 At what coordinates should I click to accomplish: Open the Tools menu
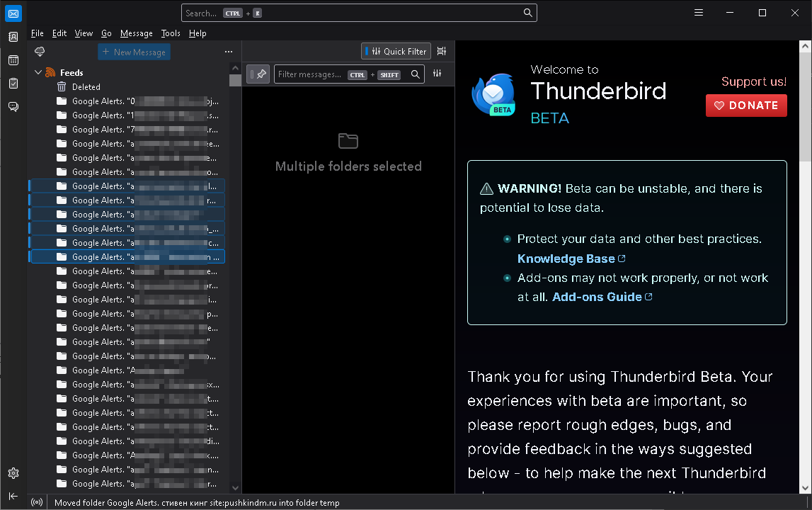(171, 33)
